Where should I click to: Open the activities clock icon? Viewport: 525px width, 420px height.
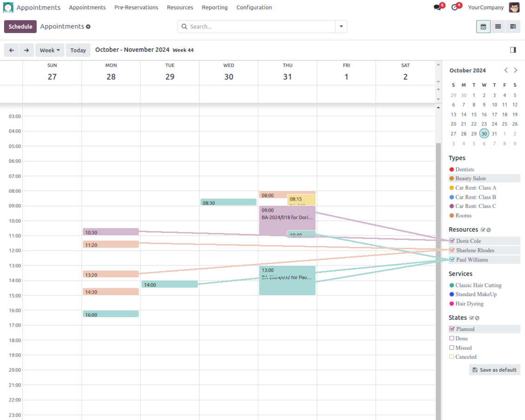click(x=454, y=7)
